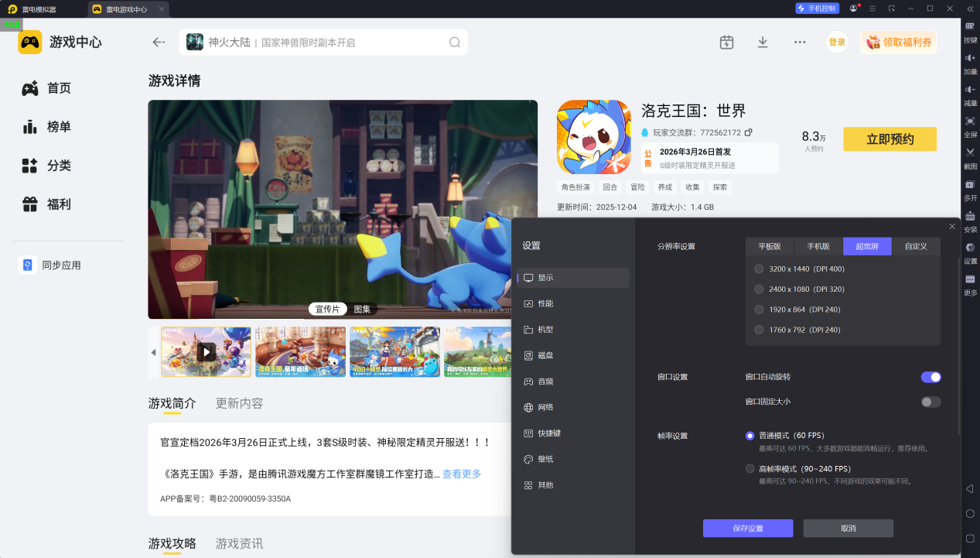Open 更多 more tools icon
The width and height of the screenshot is (980, 558).
tap(970, 284)
